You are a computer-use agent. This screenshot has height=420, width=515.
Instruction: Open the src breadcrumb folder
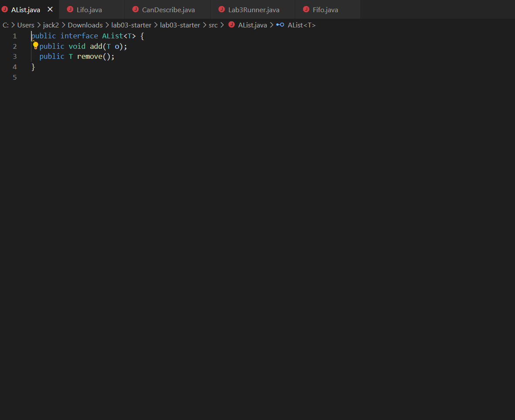point(213,25)
